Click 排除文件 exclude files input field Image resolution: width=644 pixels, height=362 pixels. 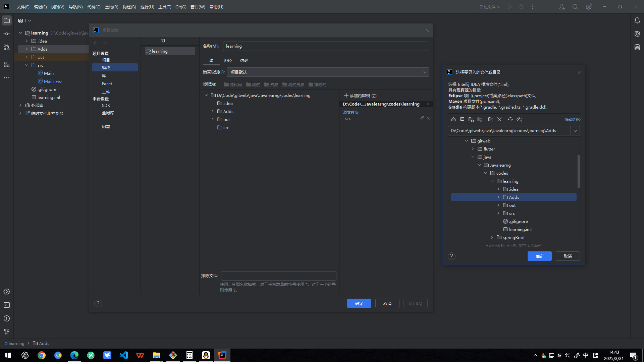coord(278,276)
